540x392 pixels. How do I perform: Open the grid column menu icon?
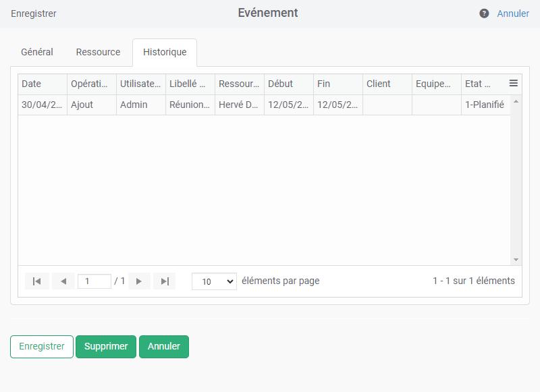[x=513, y=84]
